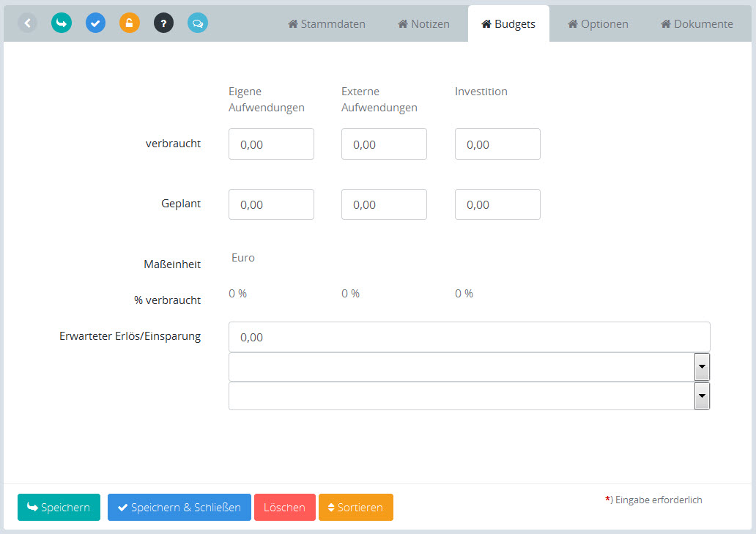
Task: Click Geplant Externe Aufwendungen input
Action: click(x=384, y=204)
